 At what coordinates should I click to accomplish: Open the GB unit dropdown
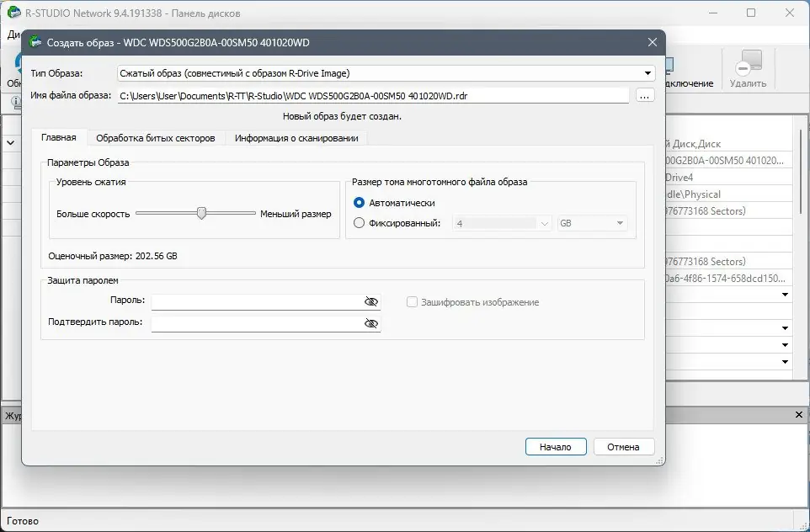[621, 222]
